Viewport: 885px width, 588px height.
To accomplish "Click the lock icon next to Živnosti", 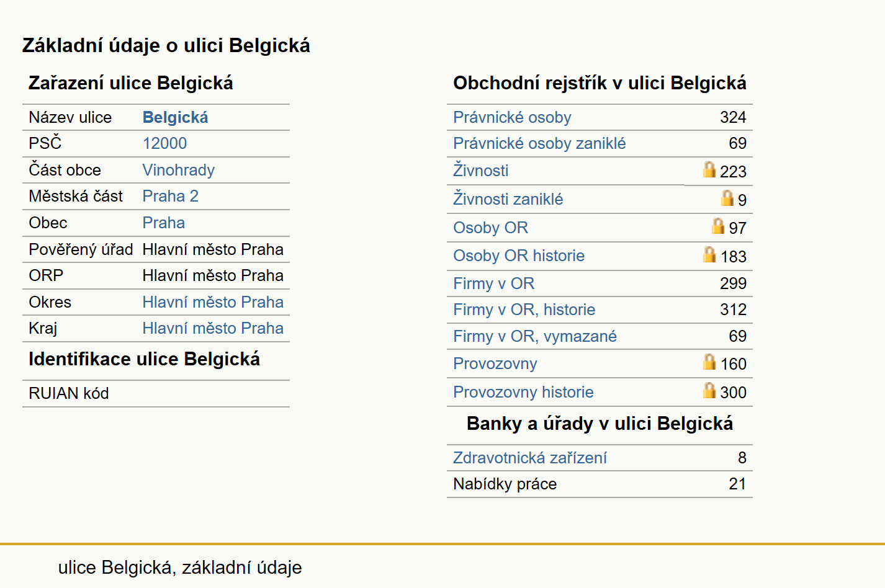I will tap(709, 169).
